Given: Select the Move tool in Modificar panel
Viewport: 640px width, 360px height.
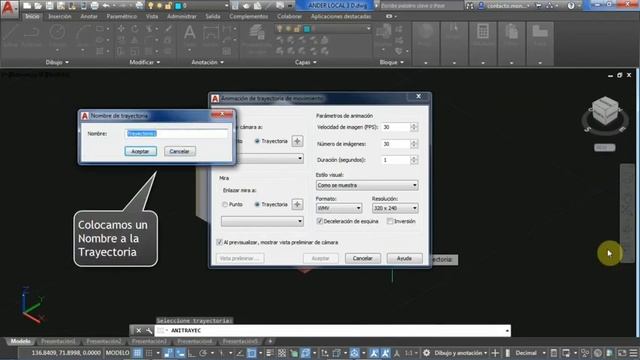Looking at the screenshot, I should pos(121,29).
